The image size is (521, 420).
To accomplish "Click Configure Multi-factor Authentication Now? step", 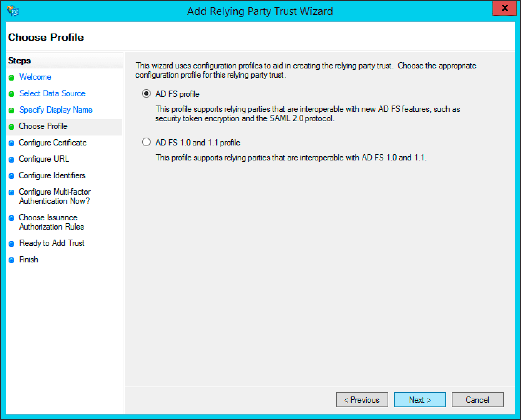I will click(55, 196).
